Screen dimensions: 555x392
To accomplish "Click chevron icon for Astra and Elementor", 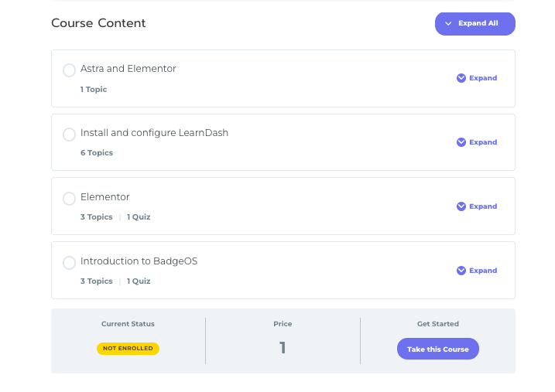I will click(461, 78).
